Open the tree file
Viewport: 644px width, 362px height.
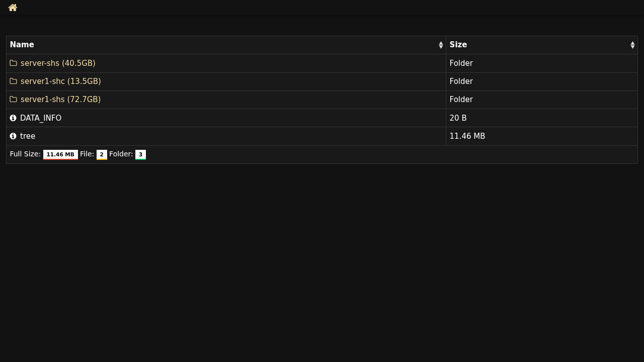tap(28, 136)
